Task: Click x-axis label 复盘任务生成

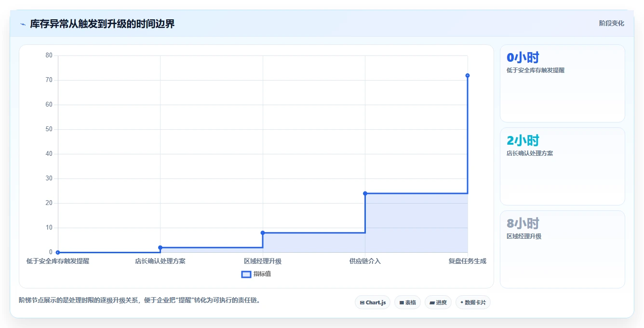Action: [x=468, y=261]
